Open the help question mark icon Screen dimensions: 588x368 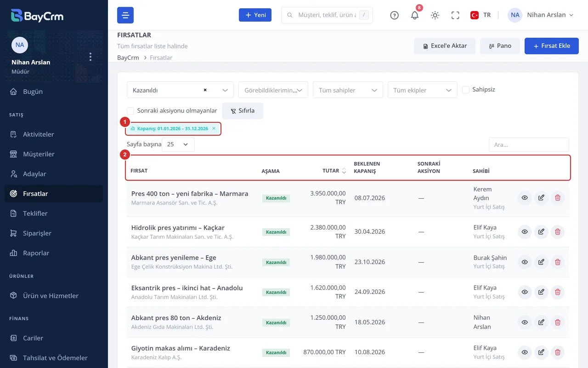point(395,15)
